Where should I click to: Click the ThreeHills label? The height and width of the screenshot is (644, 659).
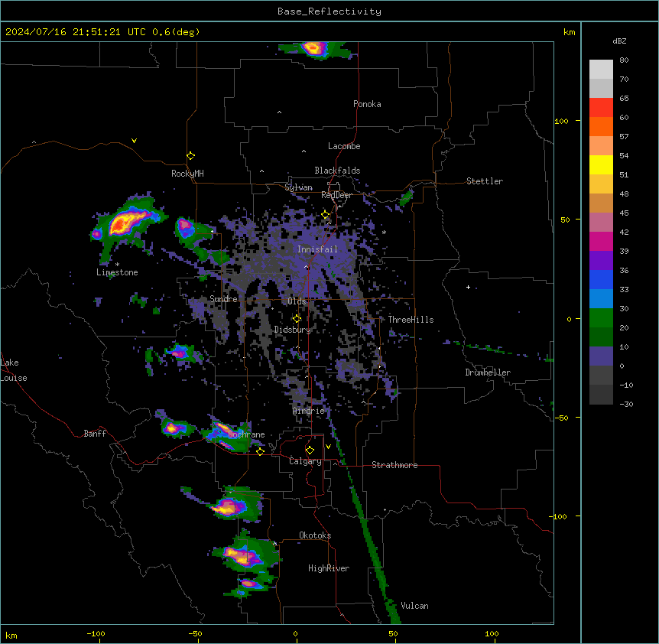tap(411, 320)
